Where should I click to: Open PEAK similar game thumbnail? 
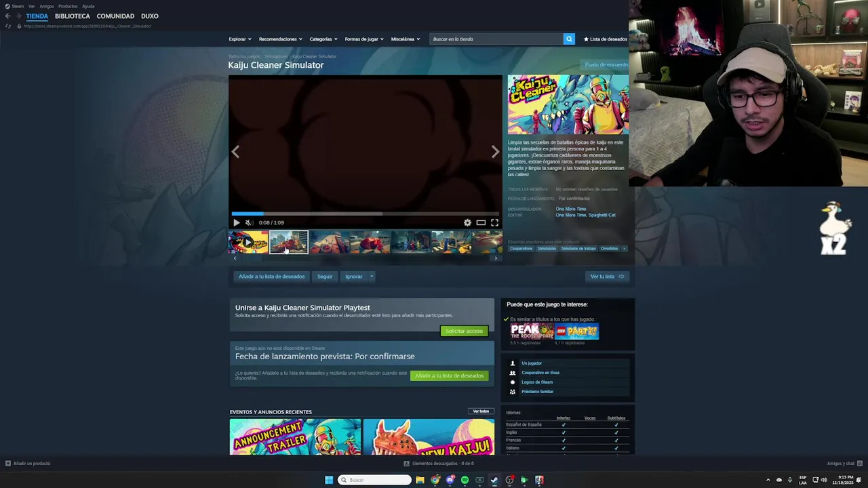[x=532, y=331]
